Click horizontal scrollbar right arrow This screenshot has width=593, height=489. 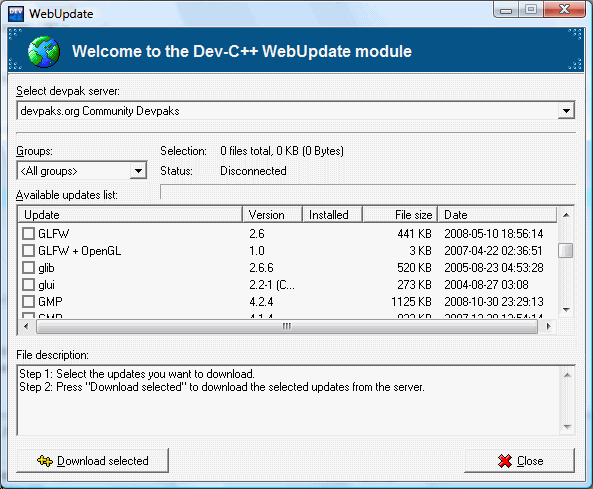(549, 326)
